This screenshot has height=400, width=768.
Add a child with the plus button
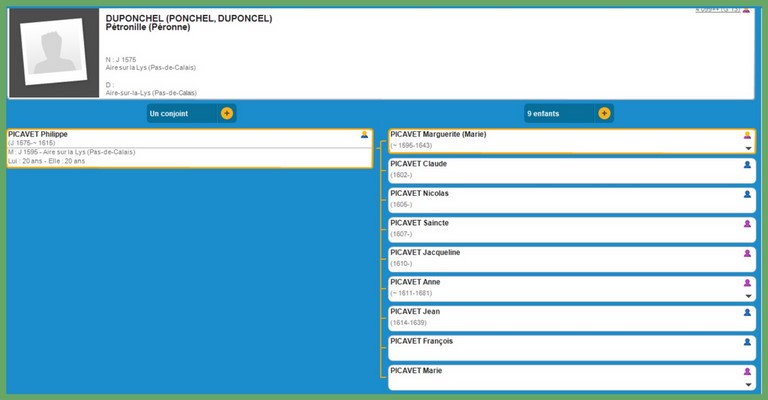tap(604, 113)
